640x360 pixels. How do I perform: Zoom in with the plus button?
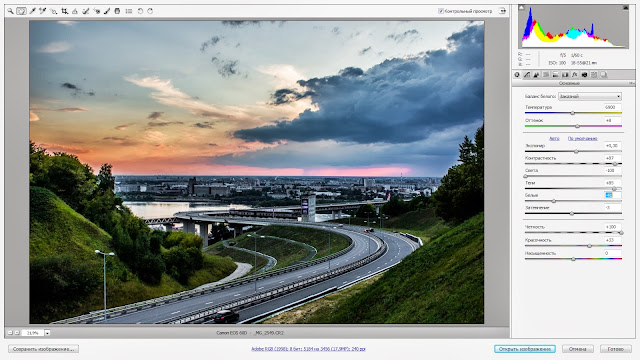point(17,333)
